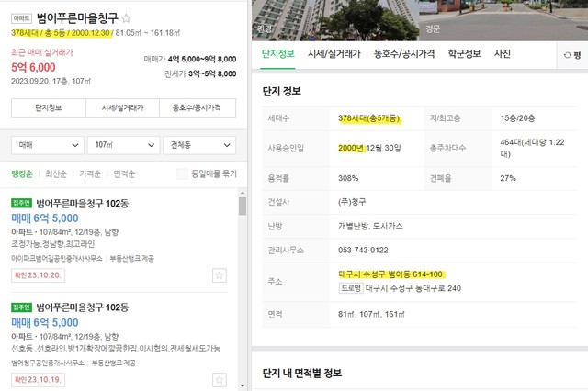Open the 전체동 building dropdown
This screenshot has width=588, height=391.
coord(199,145)
